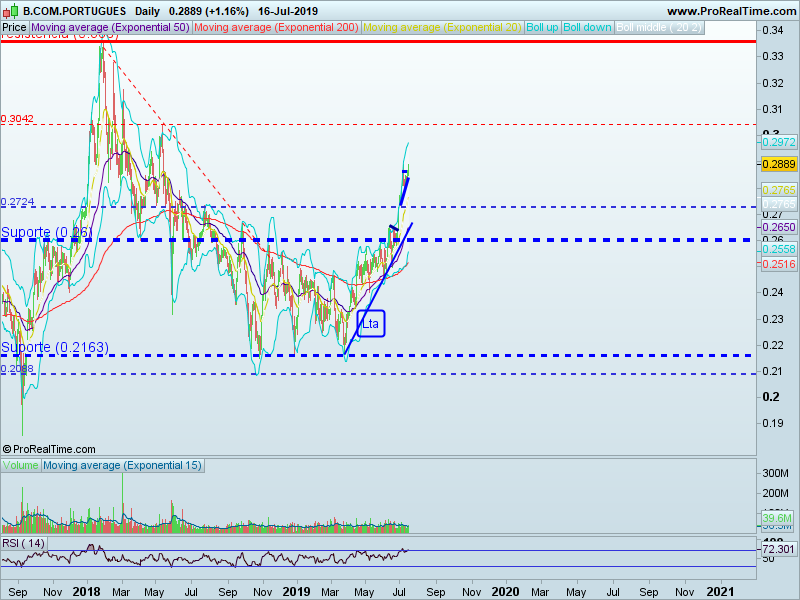Click the Daily timeframe label
The image size is (800, 600).
[147, 11]
